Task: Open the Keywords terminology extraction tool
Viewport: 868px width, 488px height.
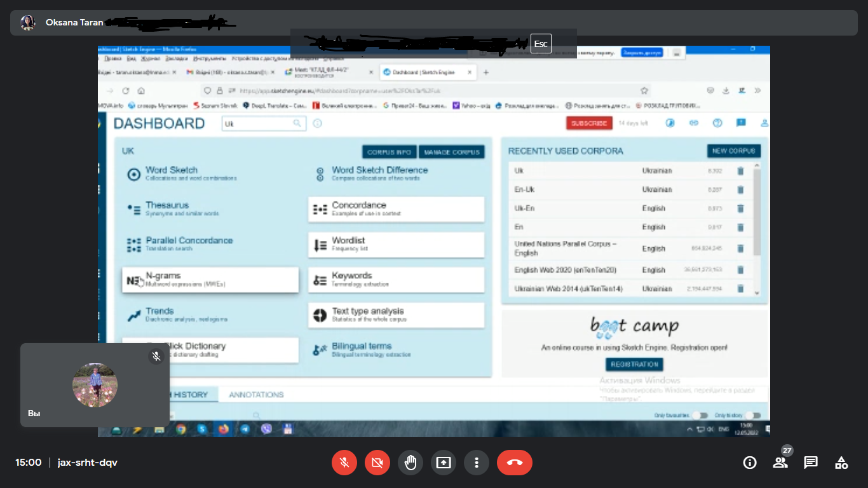Action: (x=396, y=280)
